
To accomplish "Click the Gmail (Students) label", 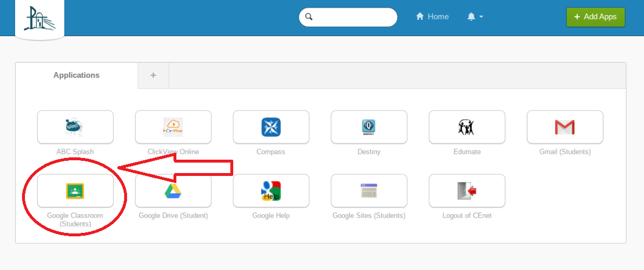I will [565, 152].
